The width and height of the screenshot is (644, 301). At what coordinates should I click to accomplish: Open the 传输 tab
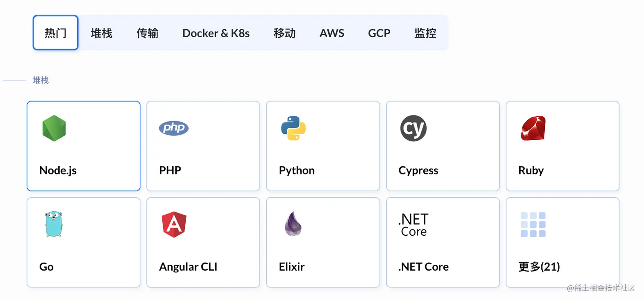[x=147, y=33]
